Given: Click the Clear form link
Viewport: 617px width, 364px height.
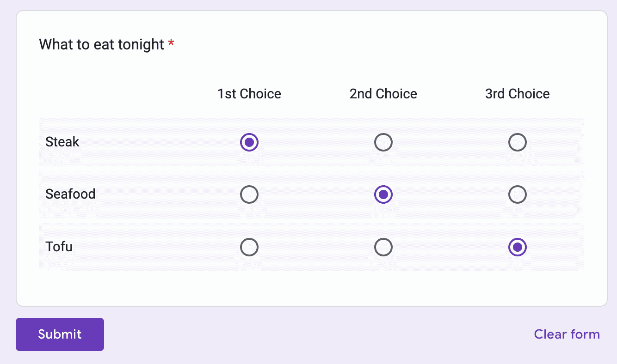Looking at the screenshot, I should point(567,334).
